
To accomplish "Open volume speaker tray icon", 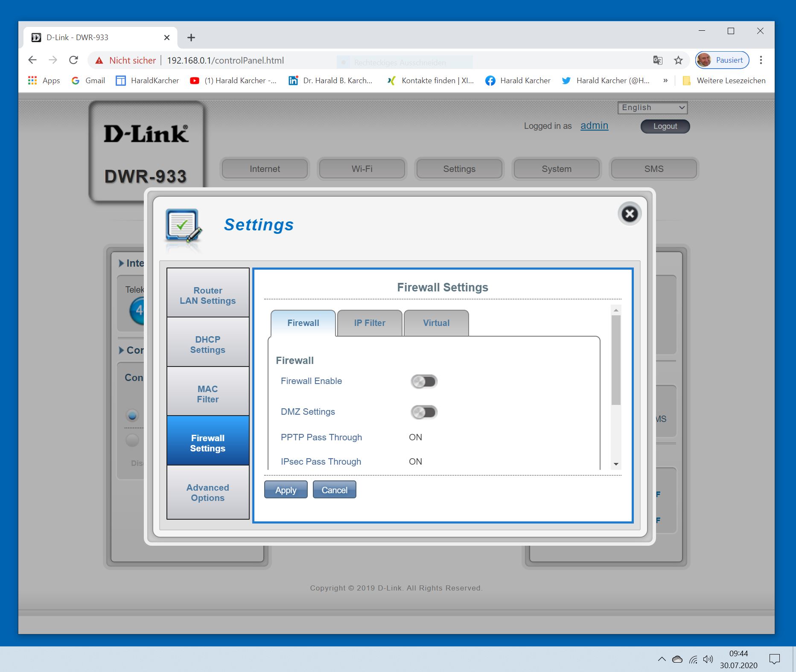I will [708, 660].
